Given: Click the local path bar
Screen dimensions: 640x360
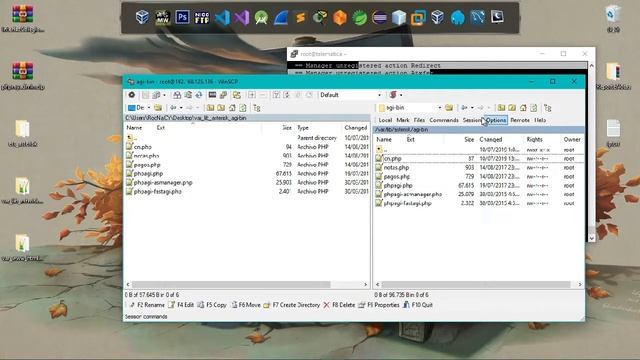Looking at the screenshot, I should (247, 118).
